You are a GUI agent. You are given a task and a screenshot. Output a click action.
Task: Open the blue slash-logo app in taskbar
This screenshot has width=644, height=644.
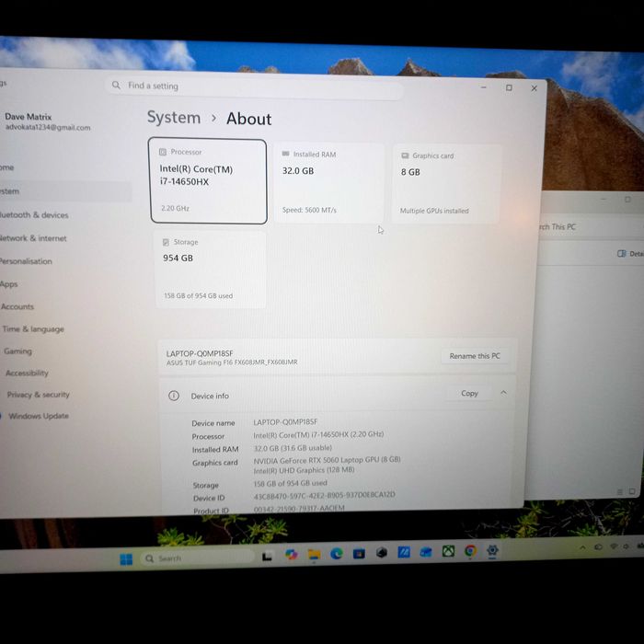(404, 552)
